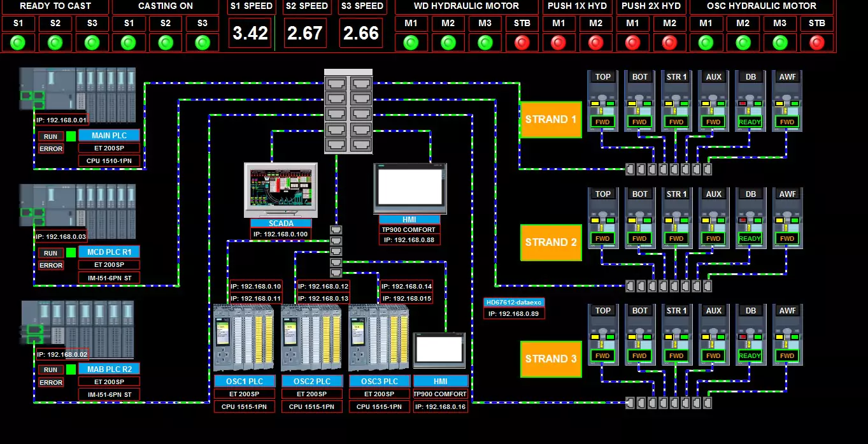Toggle WD Hydraulic Motor STB indicator light

click(x=522, y=43)
